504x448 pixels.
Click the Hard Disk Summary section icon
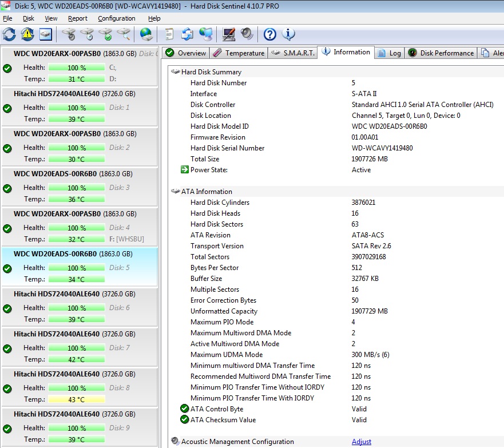176,72
